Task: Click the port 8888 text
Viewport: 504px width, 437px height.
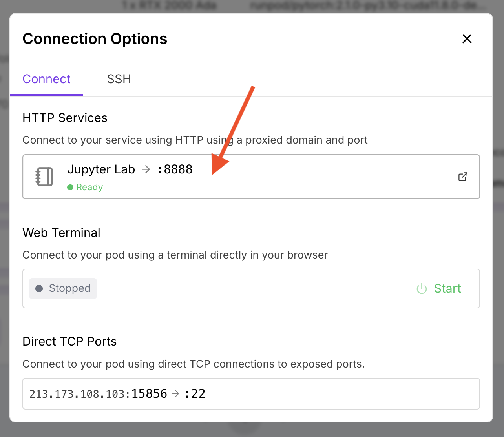Action: click(x=175, y=169)
